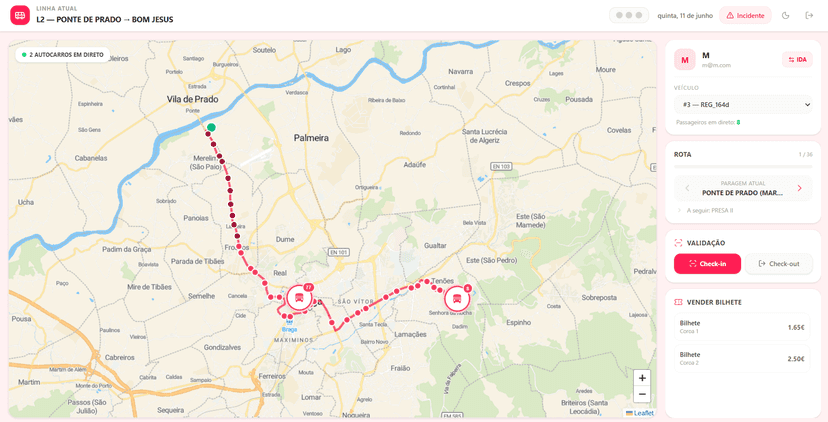
Task: Click the Palmeira label on the map
Action: tap(311, 138)
